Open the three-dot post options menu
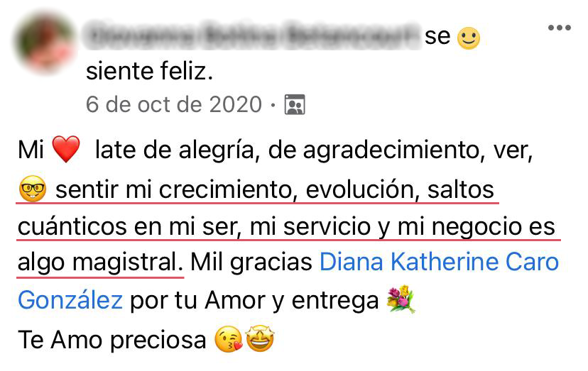588x371 pixels. pos(559,28)
